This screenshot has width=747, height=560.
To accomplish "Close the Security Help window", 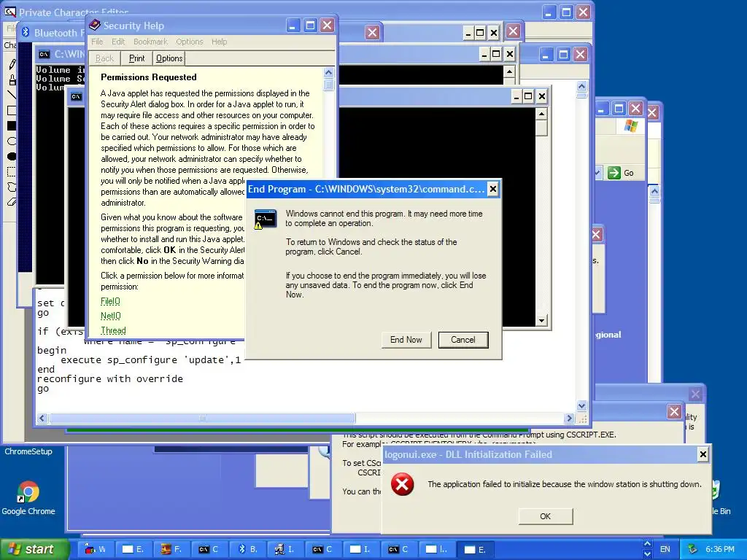I will pos(327,26).
